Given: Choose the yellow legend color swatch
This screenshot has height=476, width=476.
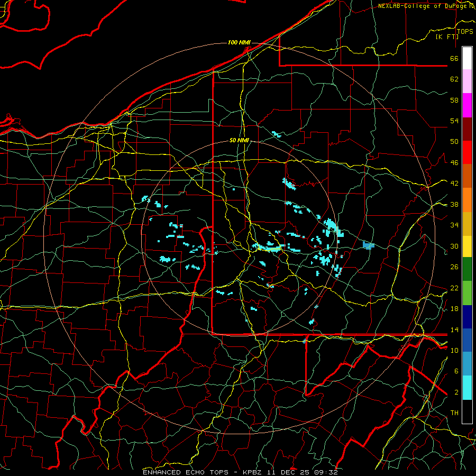Looking at the screenshot, I should coord(467,246).
